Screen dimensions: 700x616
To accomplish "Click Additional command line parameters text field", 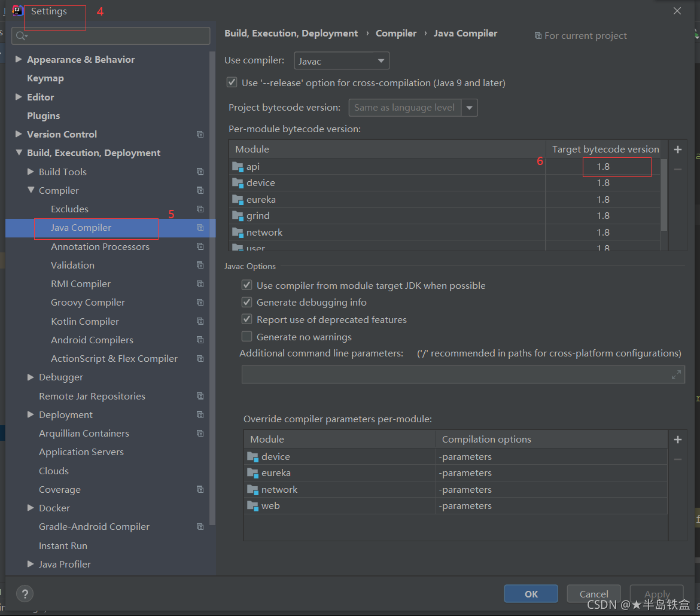I will (463, 374).
